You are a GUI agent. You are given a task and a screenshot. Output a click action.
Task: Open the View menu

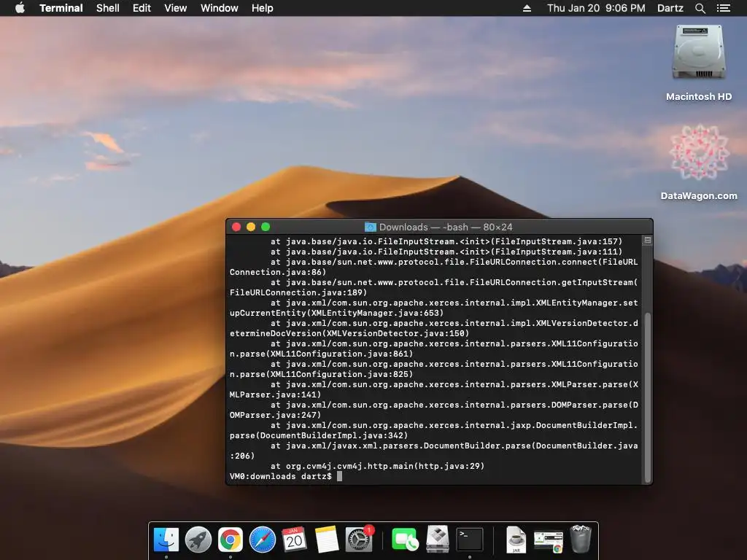point(175,8)
